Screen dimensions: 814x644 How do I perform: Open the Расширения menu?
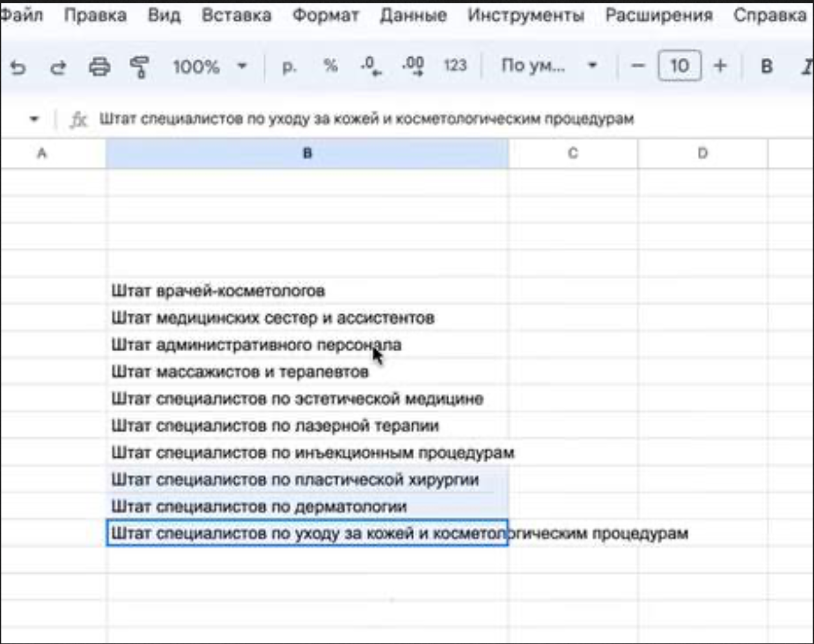click(x=659, y=16)
